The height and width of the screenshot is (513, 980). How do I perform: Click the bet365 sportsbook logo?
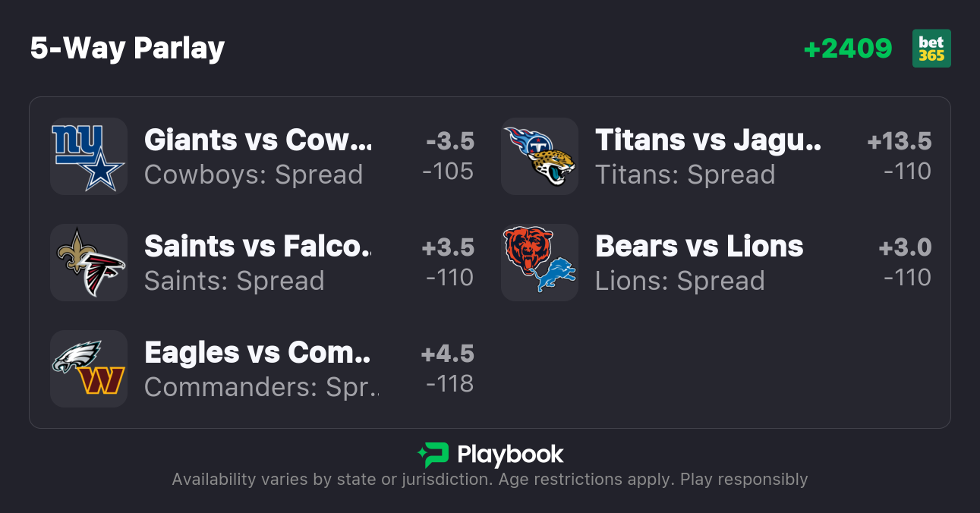tap(931, 49)
